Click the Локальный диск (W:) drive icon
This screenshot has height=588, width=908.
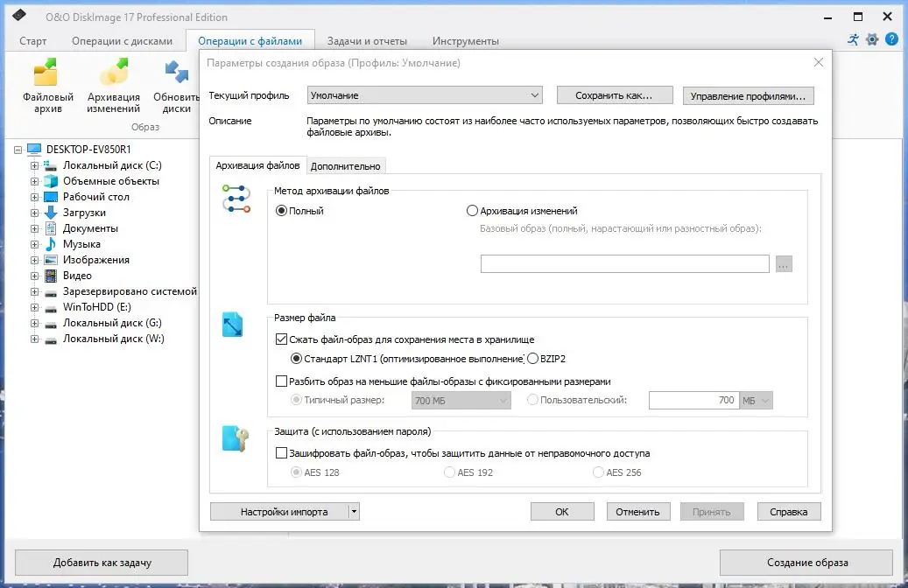click(x=51, y=339)
